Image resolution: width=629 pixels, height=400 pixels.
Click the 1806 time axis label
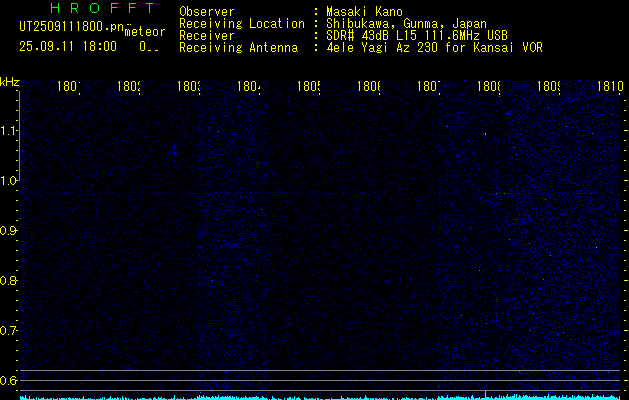tap(369, 86)
